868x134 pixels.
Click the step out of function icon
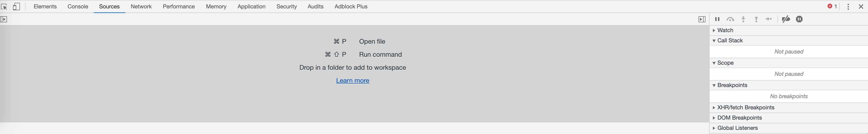(756, 19)
